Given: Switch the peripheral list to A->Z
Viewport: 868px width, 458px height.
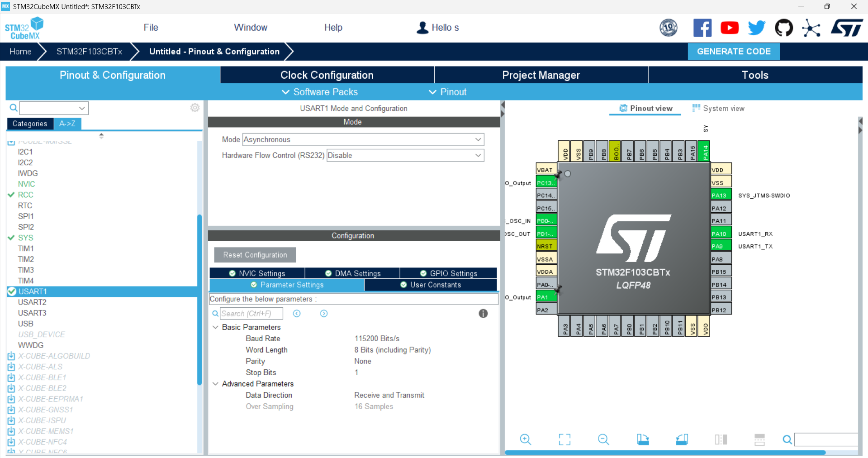Looking at the screenshot, I should tap(67, 124).
